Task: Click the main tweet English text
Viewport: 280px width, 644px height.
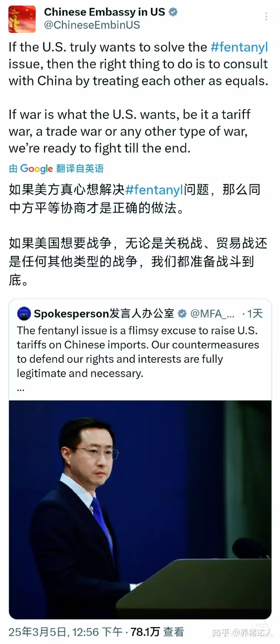Action: (138, 97)
